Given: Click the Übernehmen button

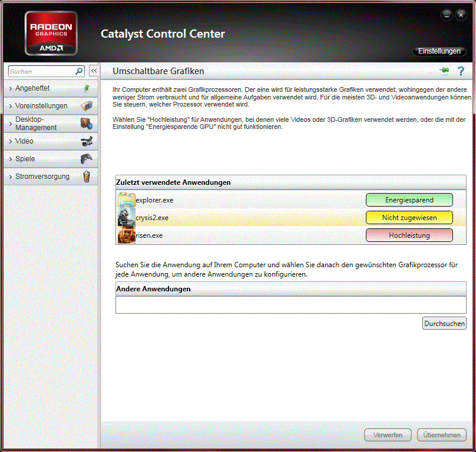Looking at the screenshot, I should tap(442, 435).
